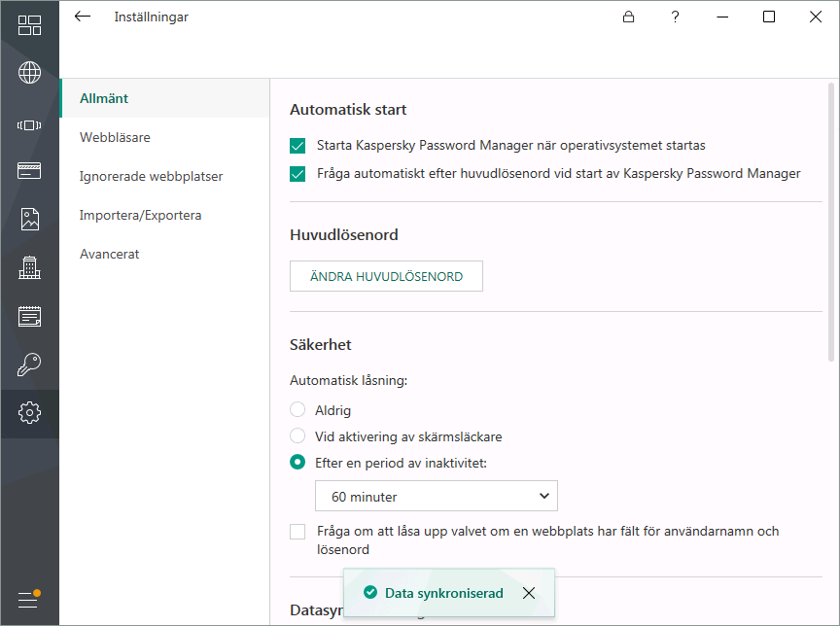Select the Aldrig radio button
840x626 pixels.
tap(297, 409)
